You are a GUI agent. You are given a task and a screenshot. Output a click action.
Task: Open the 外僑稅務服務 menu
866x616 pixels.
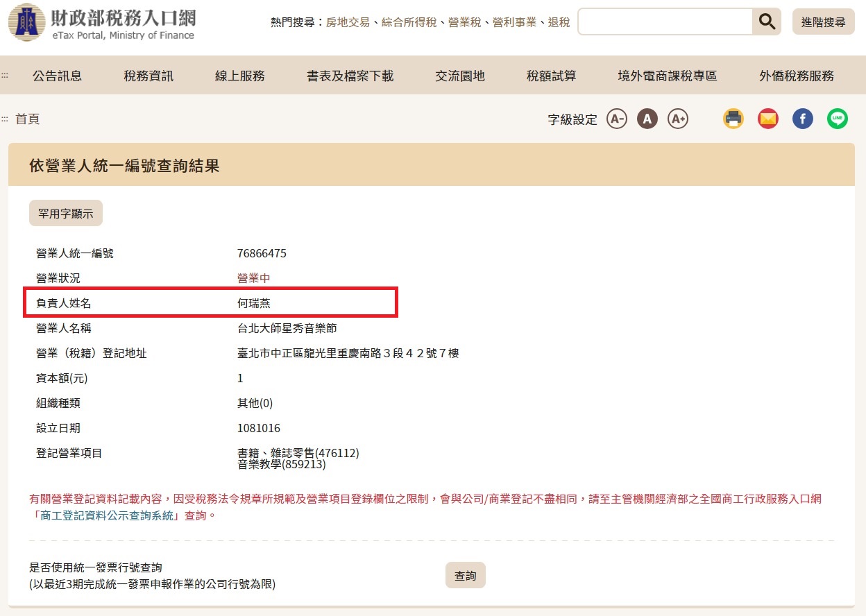pyautogui.click(x=797, y=76)
